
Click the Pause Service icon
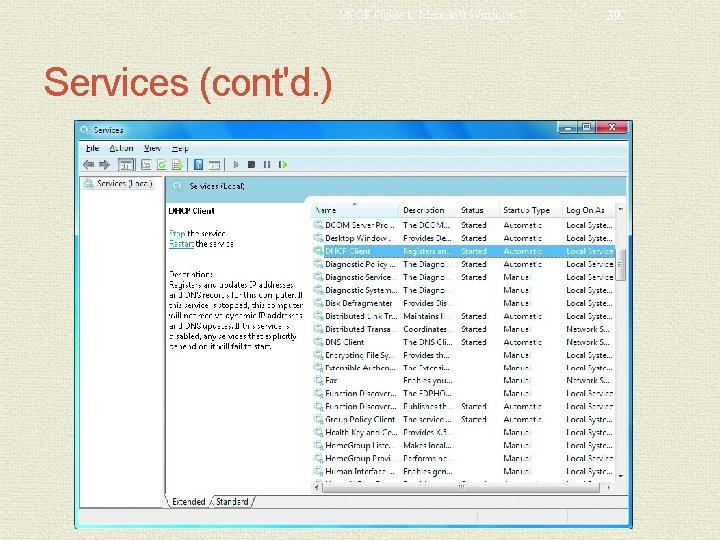click(267, 164)
